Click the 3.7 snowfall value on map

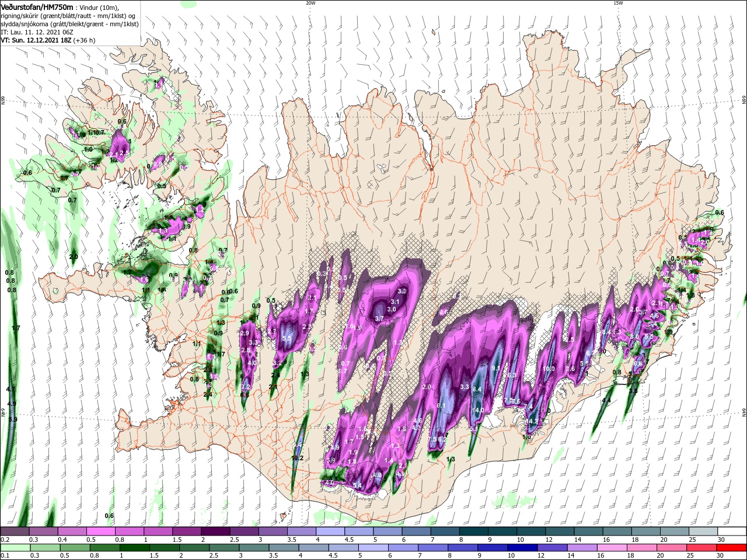tap(379, 318)
